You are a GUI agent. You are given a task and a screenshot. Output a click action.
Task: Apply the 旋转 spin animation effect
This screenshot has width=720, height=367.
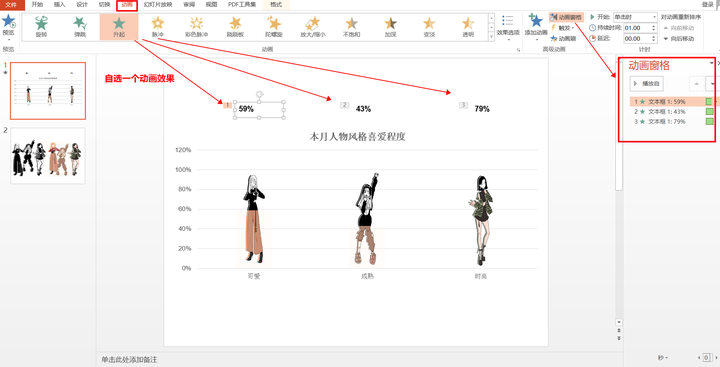[41, 26]
